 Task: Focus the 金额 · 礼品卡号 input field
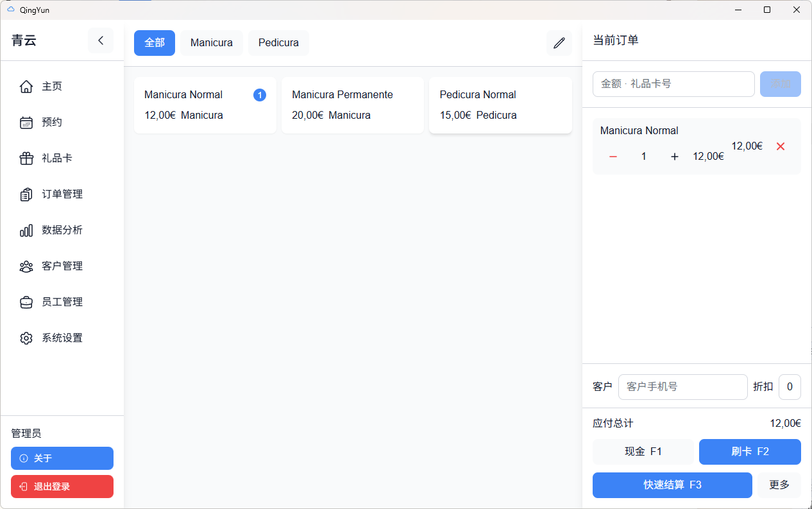click(x=673, y=84)
